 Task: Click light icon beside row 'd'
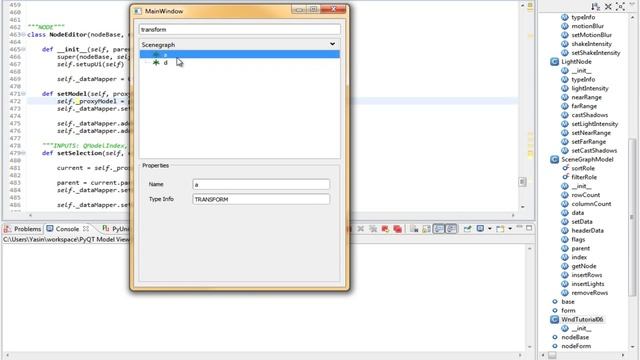click(x=156, y=62)
